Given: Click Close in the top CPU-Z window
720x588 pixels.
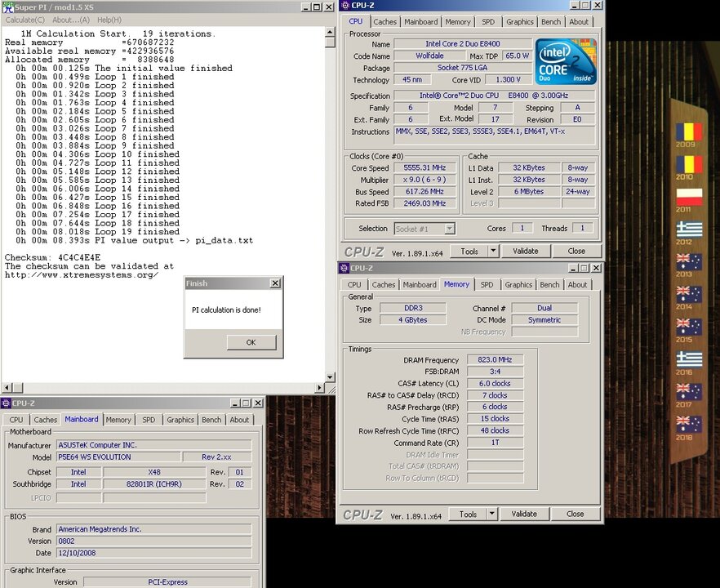Looking at the screenshot, I should click(x=576, y=251).
